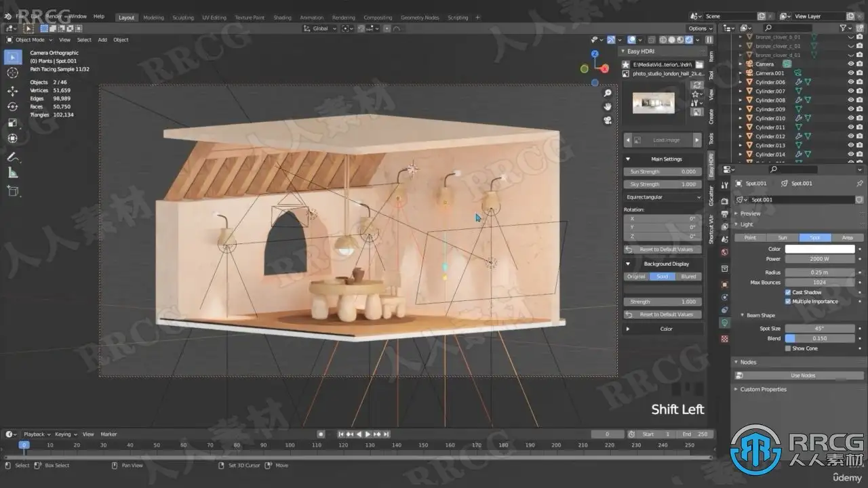868x488 pixels.
Task: Choose the Measure tool
Action: (12, 174)
